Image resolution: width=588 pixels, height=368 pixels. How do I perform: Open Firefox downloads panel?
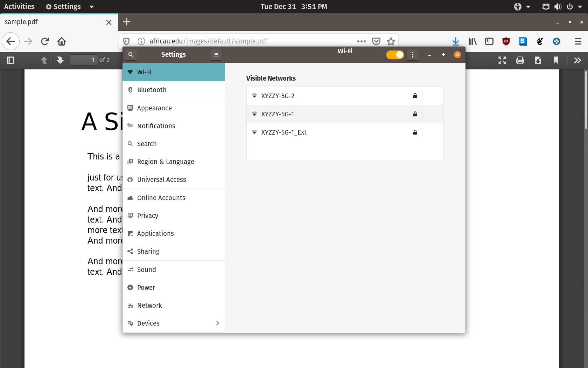[455, 41]
